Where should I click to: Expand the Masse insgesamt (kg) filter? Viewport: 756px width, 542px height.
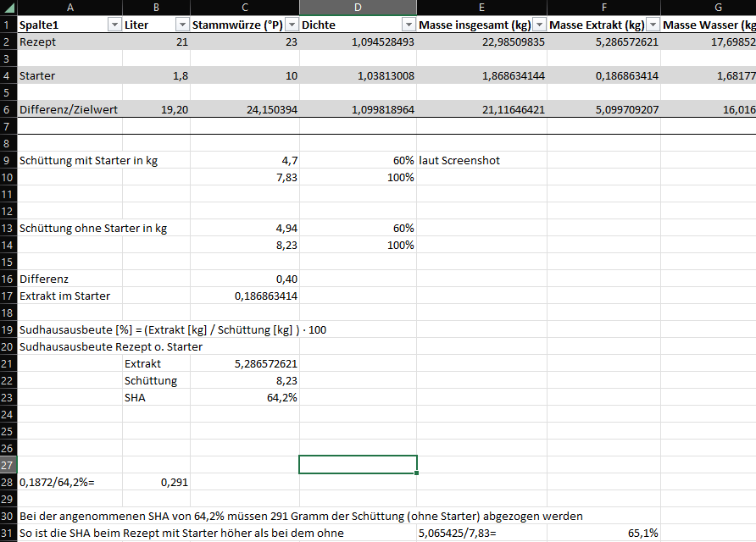coord(539,25)
